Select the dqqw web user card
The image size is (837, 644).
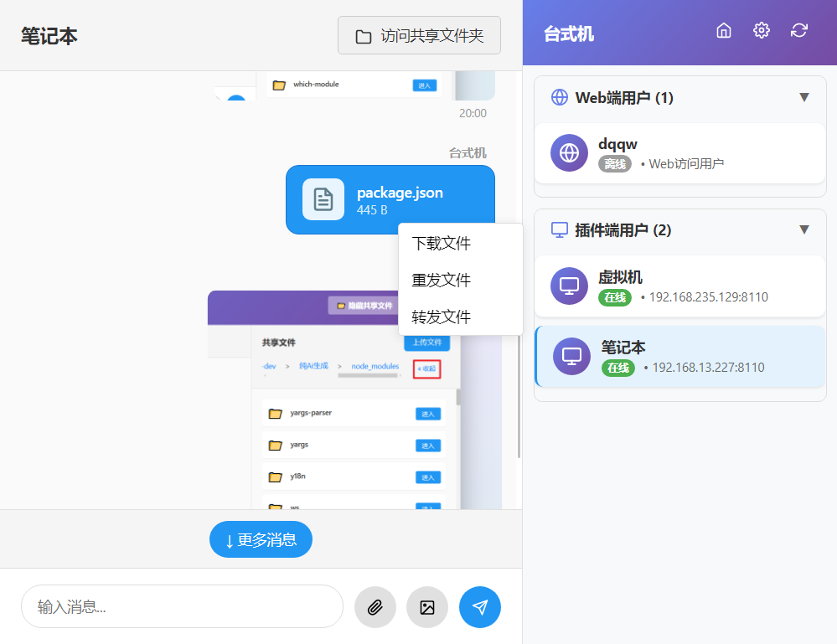(679, 153)
